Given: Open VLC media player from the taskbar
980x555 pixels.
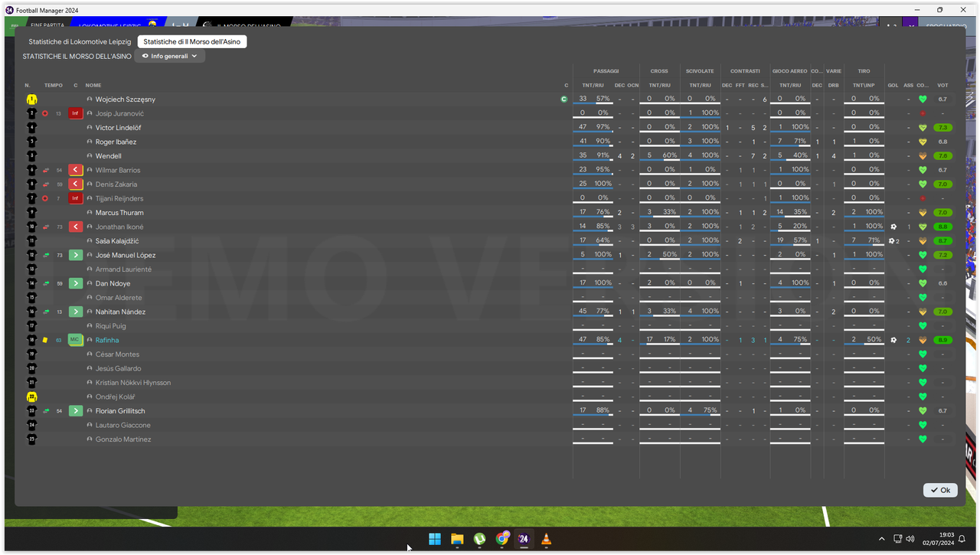Looking at the screenshot, I should [546, 539].
